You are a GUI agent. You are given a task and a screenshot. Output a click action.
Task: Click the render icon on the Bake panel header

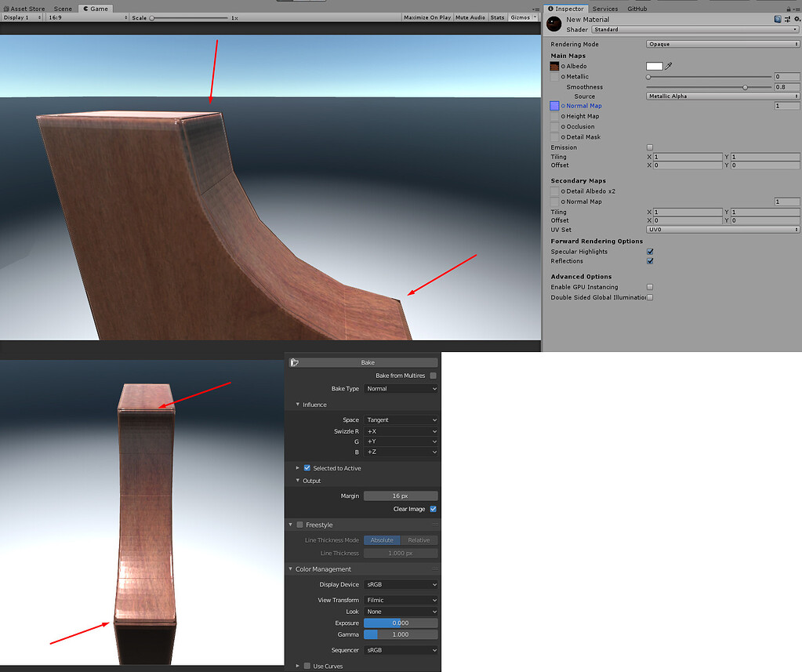pyautogui.click(x=296, y=361)
